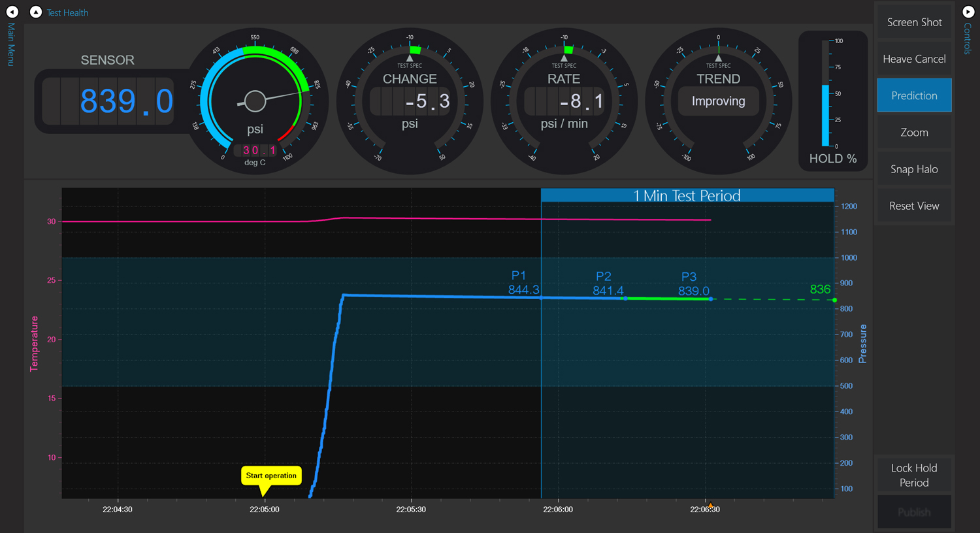Select the 1 Min Test Period header
This screenshot has height=533, width=980.
click(x=687, y=195)
